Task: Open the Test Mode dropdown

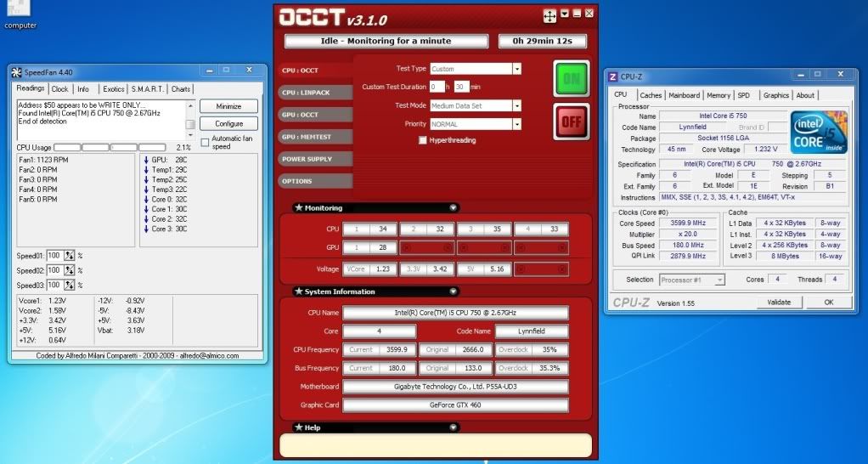Action: [516, 105]
